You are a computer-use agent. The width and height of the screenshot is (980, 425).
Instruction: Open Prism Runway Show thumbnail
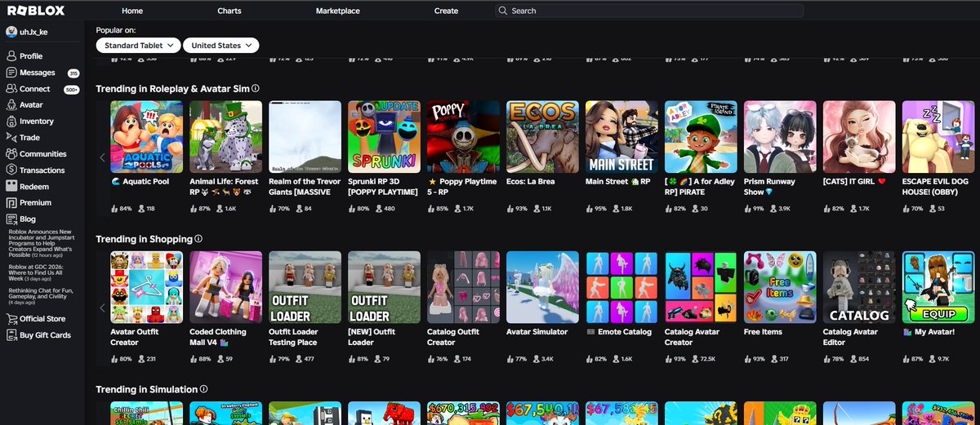point(781,137)
